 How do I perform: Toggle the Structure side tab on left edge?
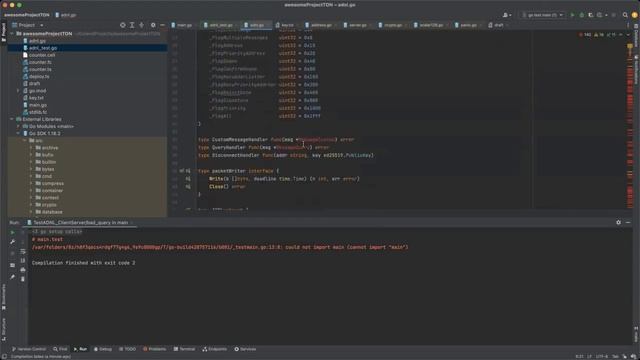4,330
